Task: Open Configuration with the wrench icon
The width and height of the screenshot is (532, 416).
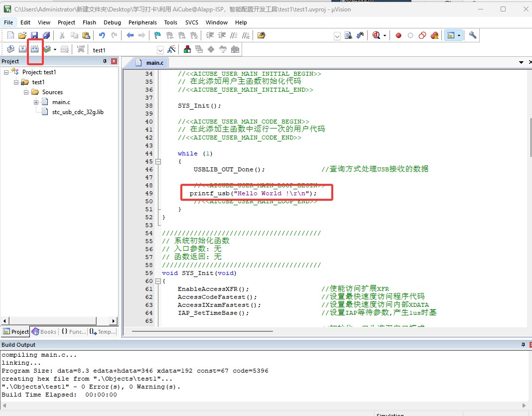Action: click(473, 35)
